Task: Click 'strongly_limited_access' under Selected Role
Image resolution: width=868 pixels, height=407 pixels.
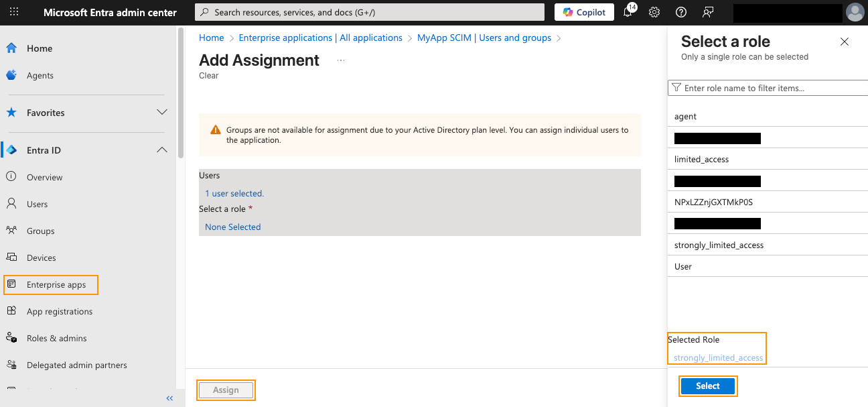Action: click(x=718, y=357)
